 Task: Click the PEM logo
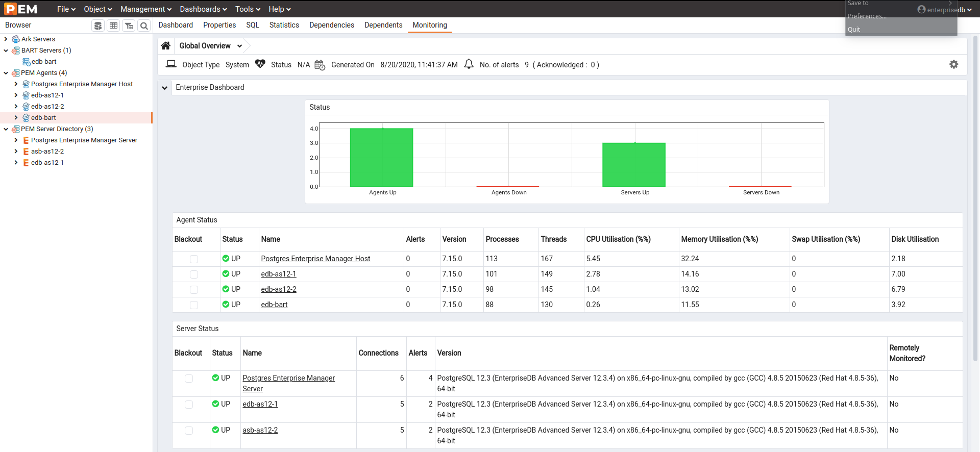point(21,9)
